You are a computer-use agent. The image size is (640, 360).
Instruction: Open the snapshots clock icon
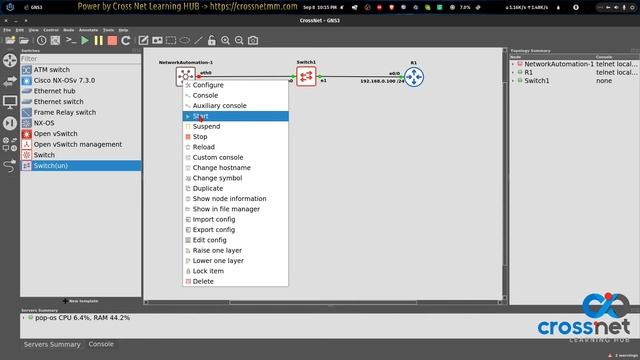[x=42, y=40]
